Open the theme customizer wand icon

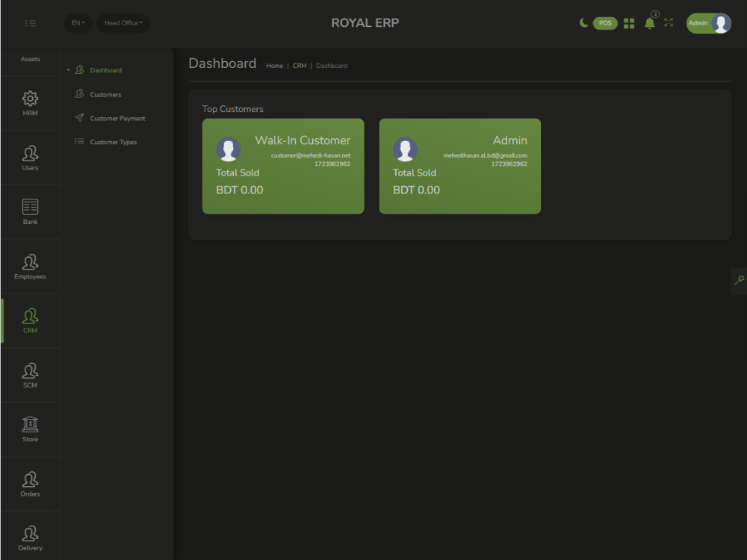point(739,281)
